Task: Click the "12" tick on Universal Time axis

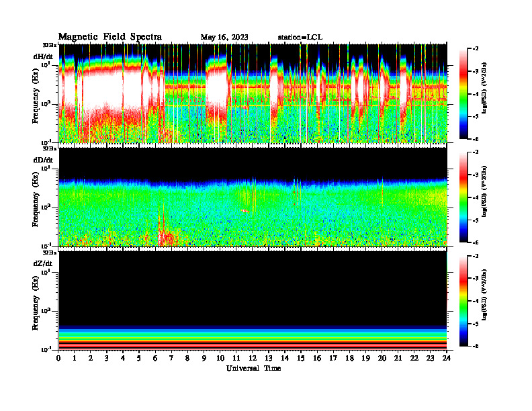Action: (253, 359)
